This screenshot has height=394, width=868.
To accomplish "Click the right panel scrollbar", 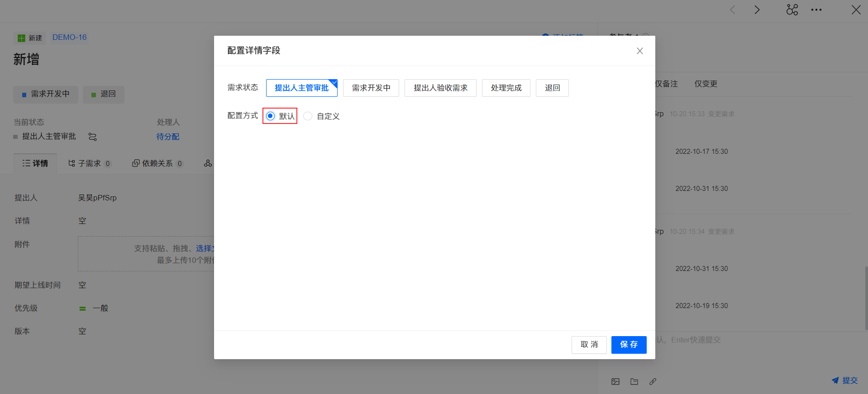I will click(x=866, y=298).
